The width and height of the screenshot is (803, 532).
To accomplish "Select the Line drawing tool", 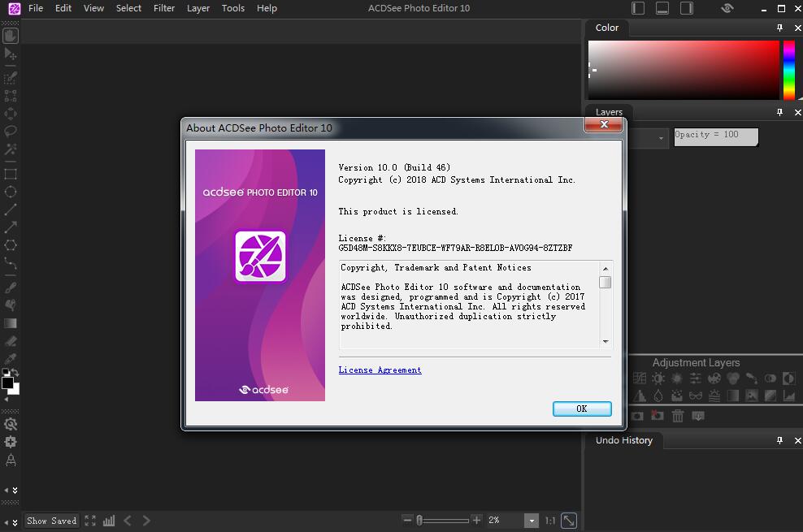I will tap(11, 210).
